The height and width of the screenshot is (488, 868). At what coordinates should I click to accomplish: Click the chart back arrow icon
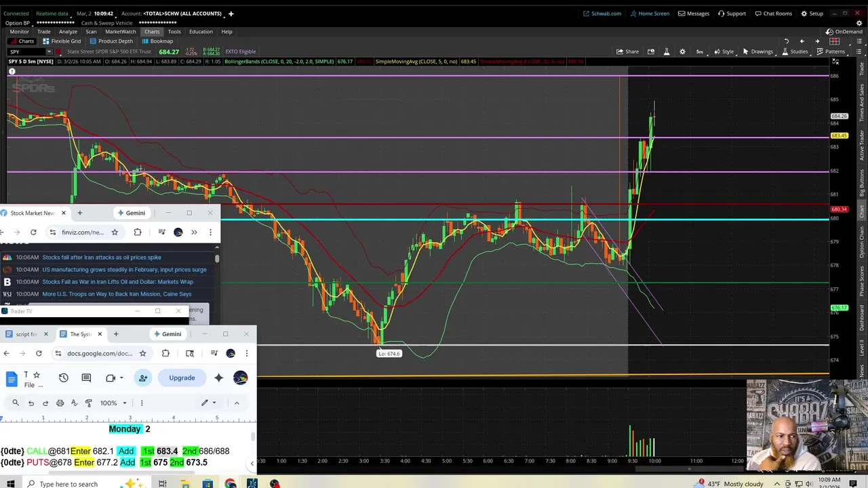click(x=802, y=41)
